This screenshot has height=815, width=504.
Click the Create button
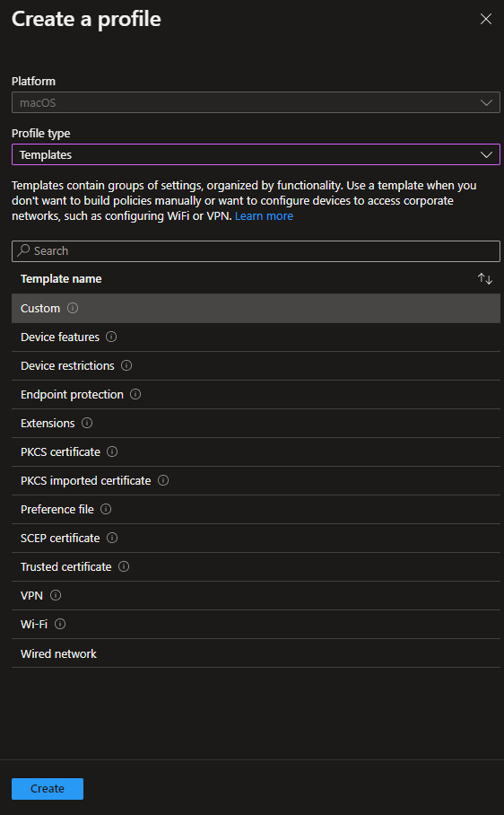tap(48, 788)
